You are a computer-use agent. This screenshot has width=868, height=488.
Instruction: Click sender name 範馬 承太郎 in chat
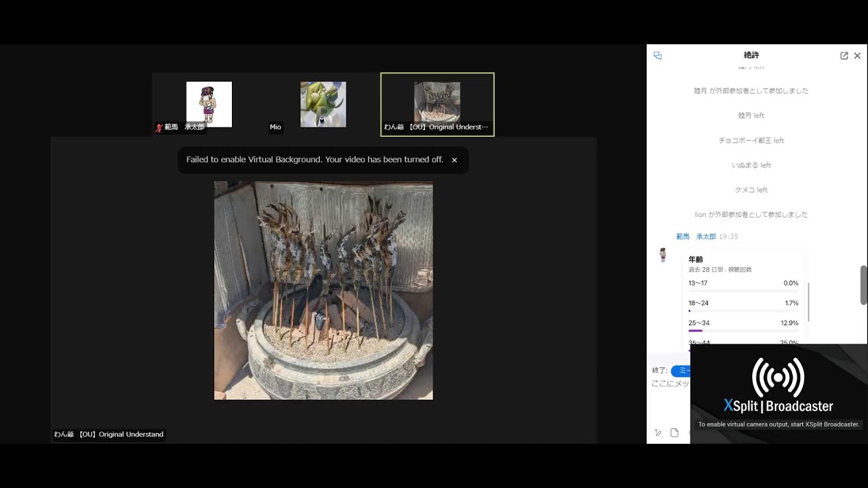(x=696, y=237)
